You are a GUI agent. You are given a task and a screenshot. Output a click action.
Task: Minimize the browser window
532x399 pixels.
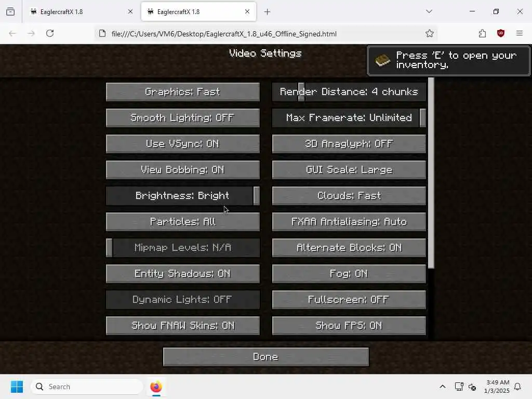[x=472, y=11]
